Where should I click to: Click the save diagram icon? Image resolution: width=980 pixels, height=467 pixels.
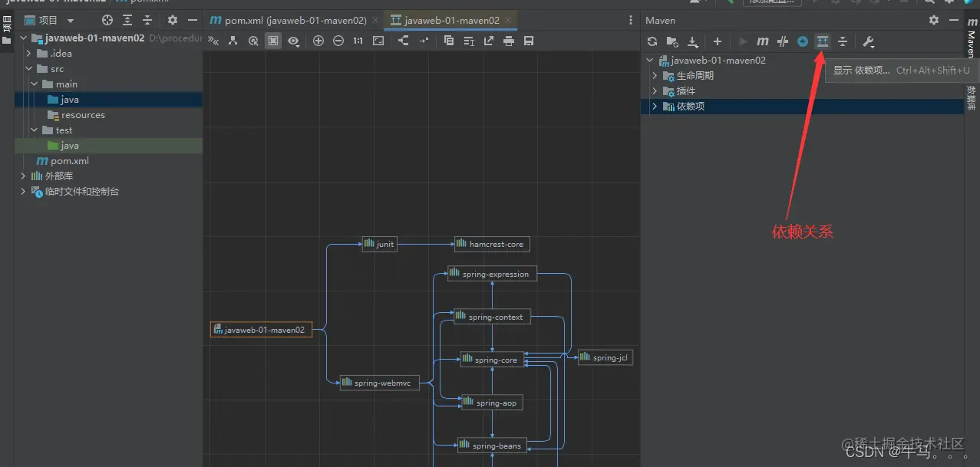[529, 41]
